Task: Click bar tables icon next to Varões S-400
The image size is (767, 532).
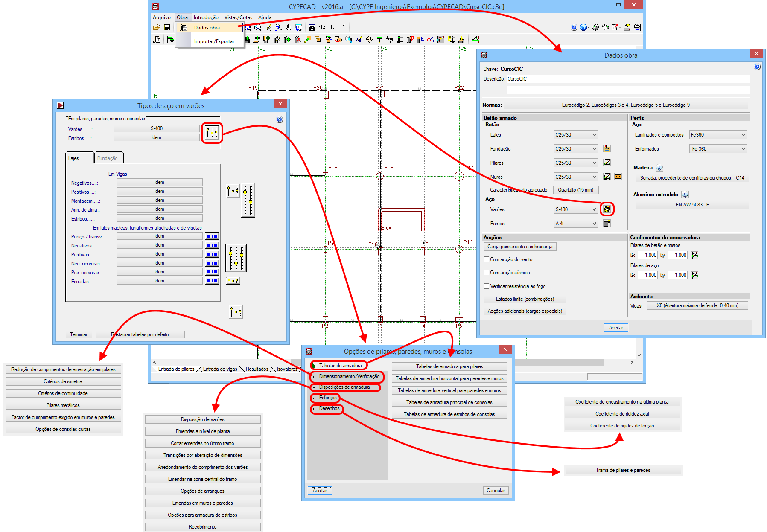Action: pyautogui.click(x=212, y=133)
